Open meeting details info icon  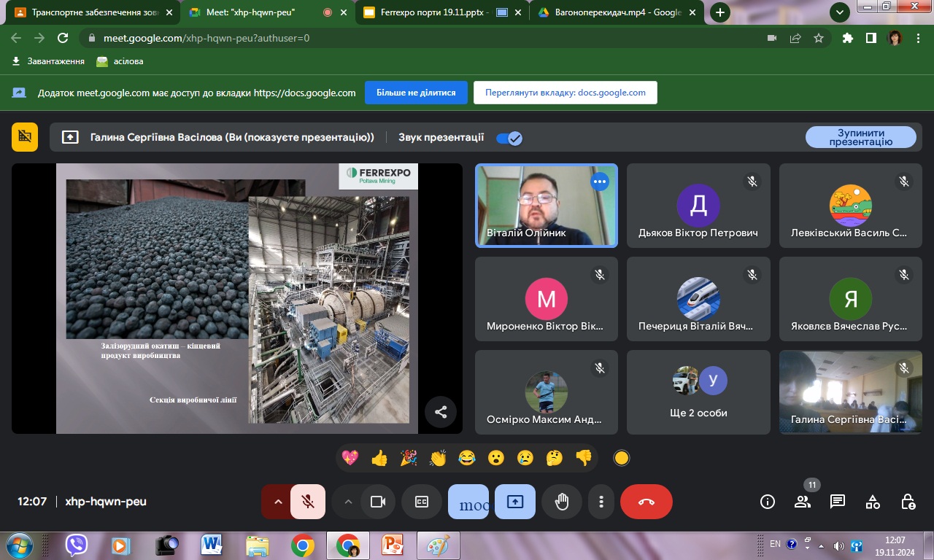pyautogui.click(x=767, y=502)
